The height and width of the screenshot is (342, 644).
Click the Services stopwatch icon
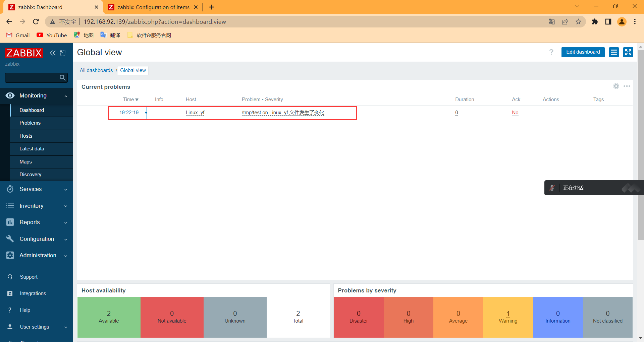(10, 189)
